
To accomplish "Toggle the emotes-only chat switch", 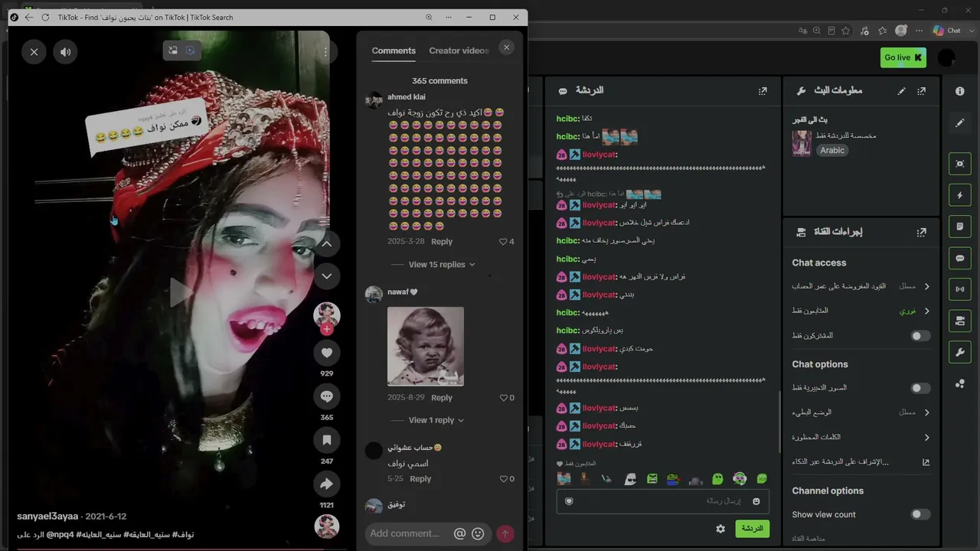I will [920, 388].
